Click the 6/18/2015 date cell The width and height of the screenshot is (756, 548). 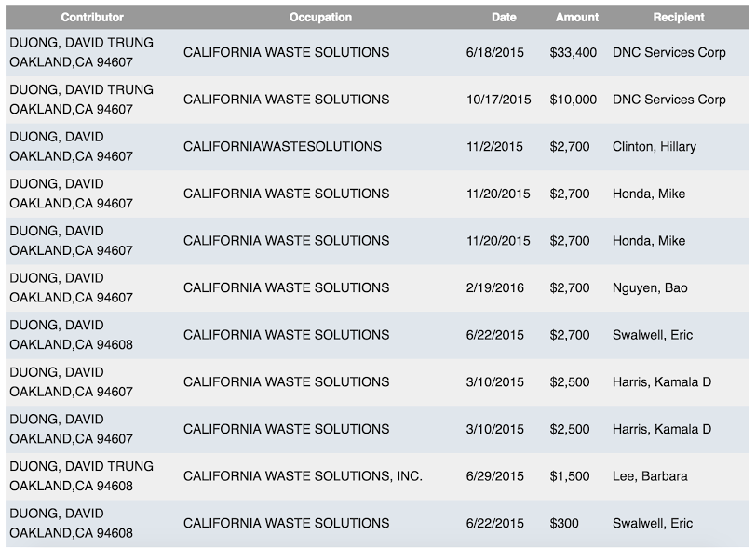tap(495, 52)
